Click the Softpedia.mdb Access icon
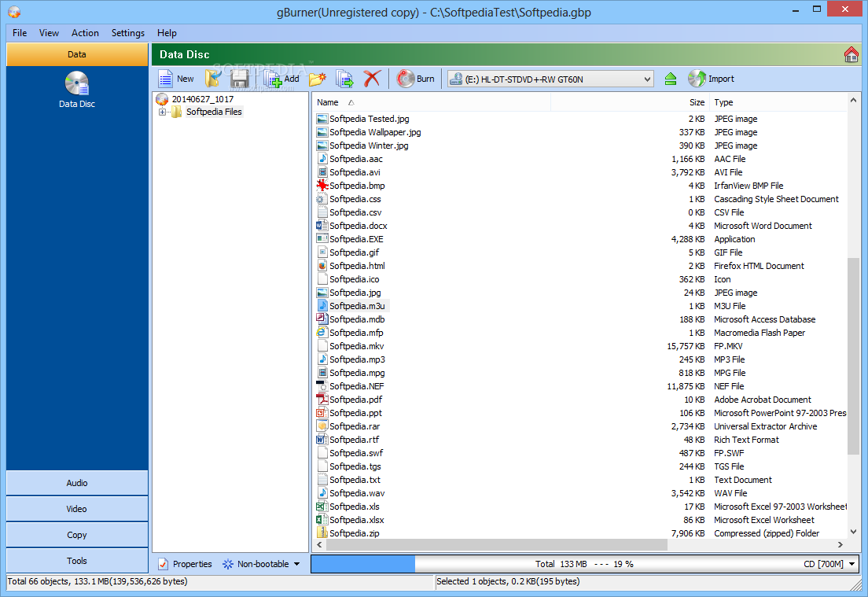The width and height of the screenshot is (868, 597). point(322,319)
